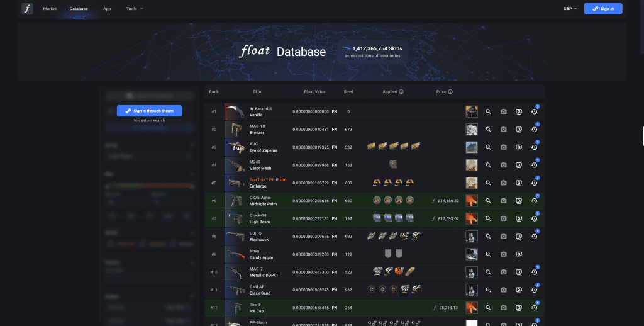
Task: Click the magnifier icon for M249 Gator Mesh
Action: pos(488,165)
